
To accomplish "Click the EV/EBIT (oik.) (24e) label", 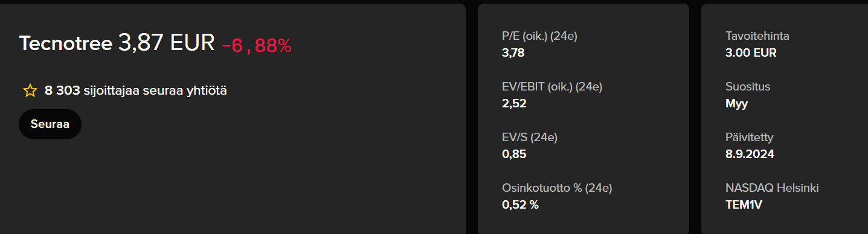I will (552, 87).
